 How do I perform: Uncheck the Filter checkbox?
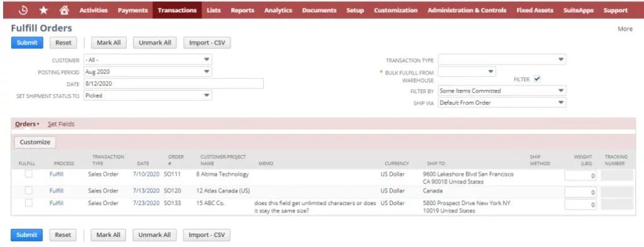537,79
